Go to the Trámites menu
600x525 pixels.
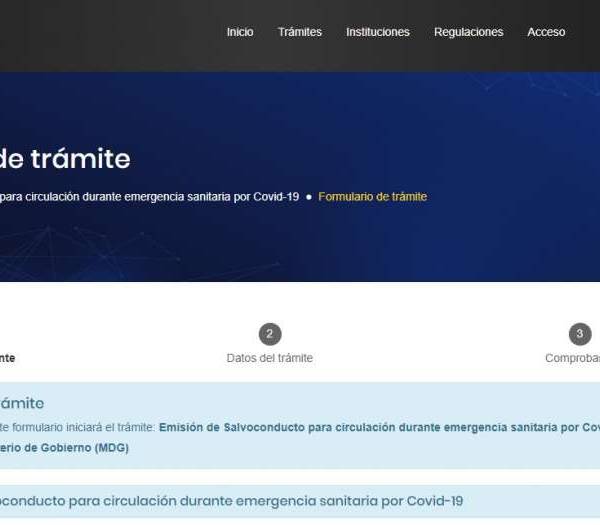point(300,32)
